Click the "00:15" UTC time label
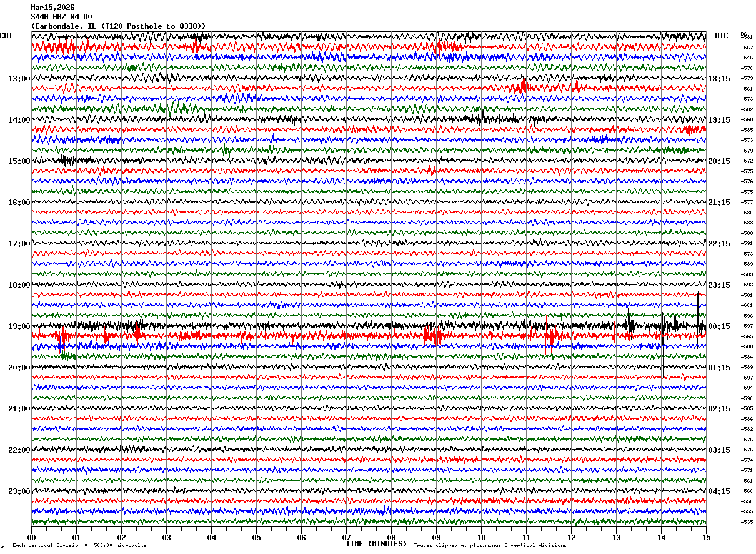756x554 pixels. 719,326
